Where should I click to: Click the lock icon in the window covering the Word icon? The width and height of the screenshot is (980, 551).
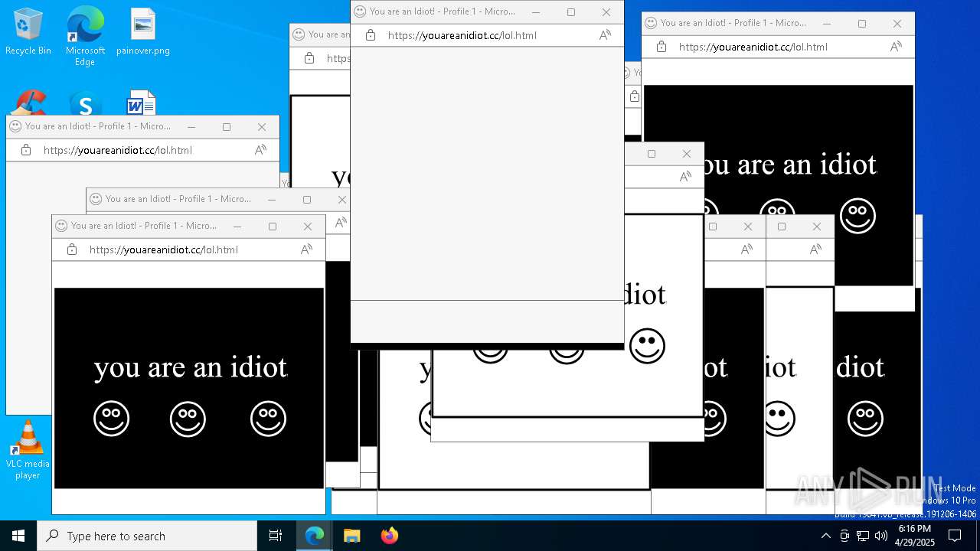[x=26, y=150]
